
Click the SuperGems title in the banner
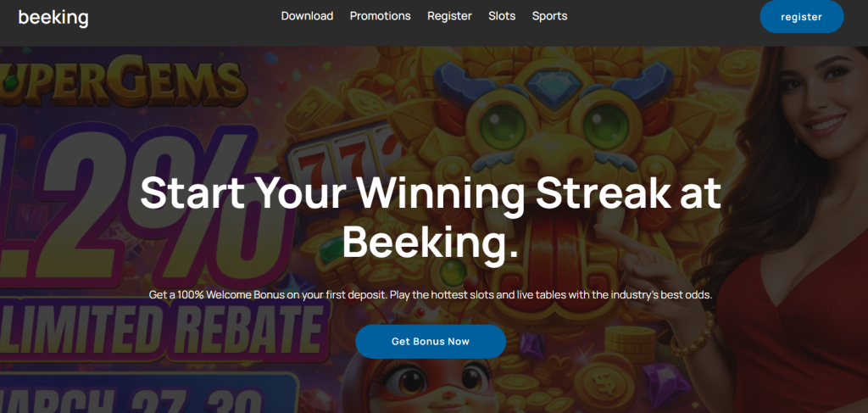(122, 84)
